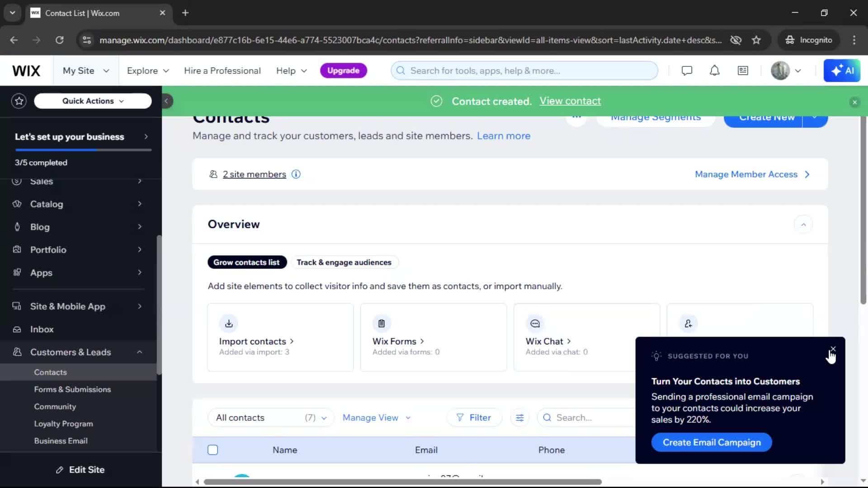868x488 pixels.
Task: Dismiss the Contact created banner
Action: [x=854, y=102]
